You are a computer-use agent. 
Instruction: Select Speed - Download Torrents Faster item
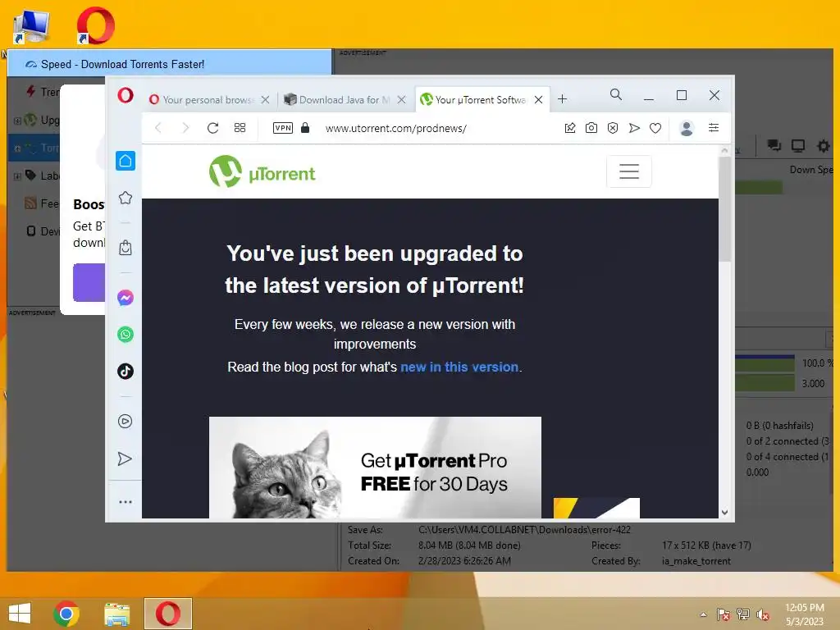pyautogui.click(x=169, y=64)
